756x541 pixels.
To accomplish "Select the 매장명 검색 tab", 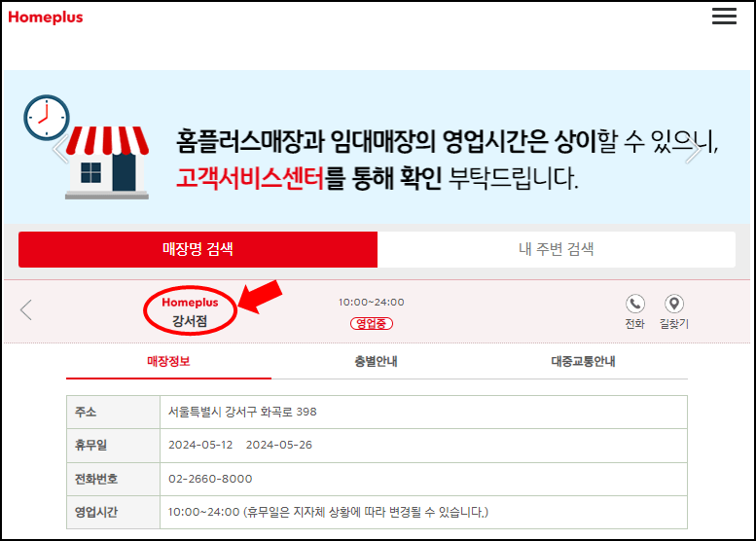I will [198, 249].
